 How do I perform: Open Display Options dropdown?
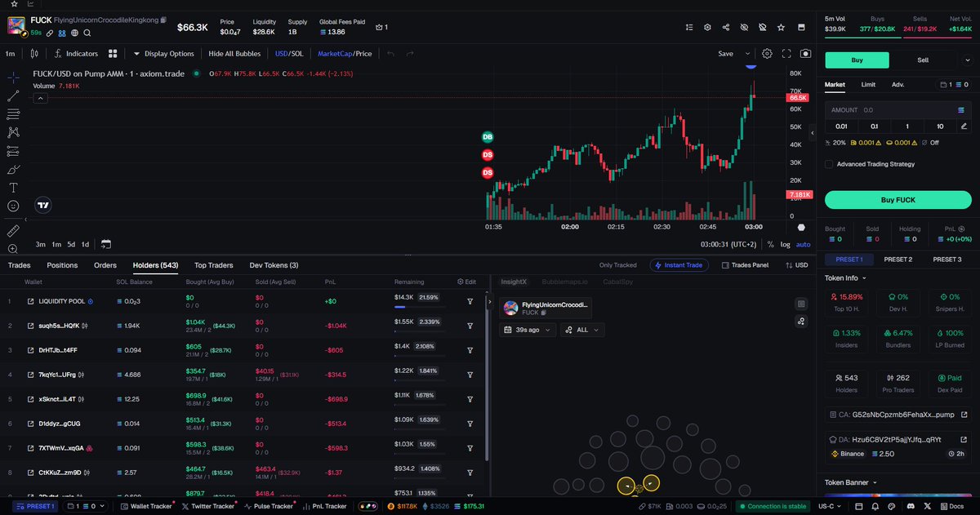coord(164,54)
